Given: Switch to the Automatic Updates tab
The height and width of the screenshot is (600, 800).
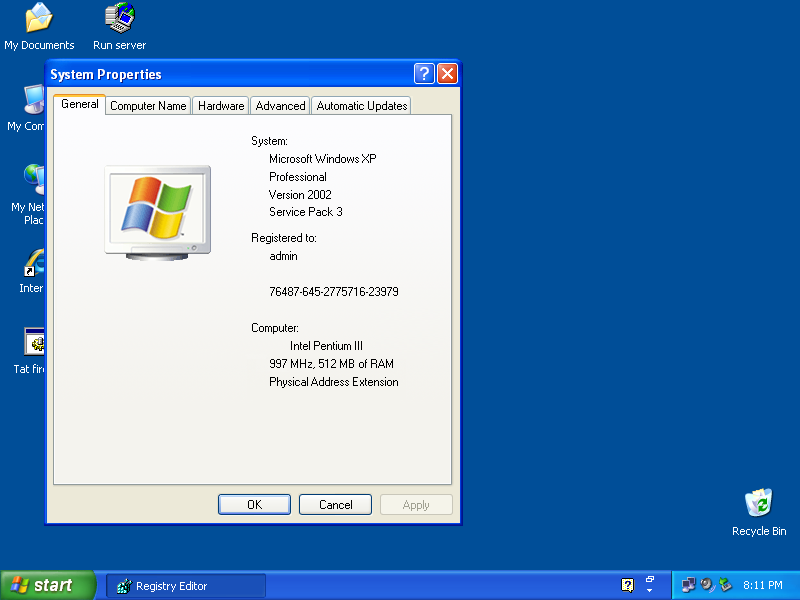Looking at the screenshot, I should [x=360, y=105].
